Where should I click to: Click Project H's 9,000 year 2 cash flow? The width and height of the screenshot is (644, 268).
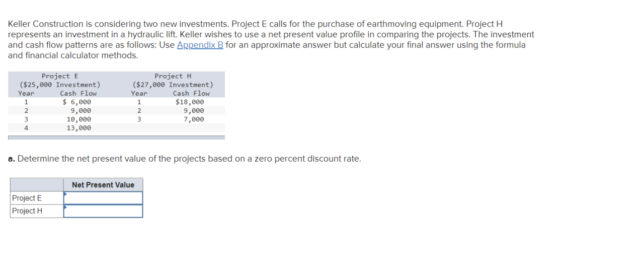pyautogui.click(x=194, y=111)
